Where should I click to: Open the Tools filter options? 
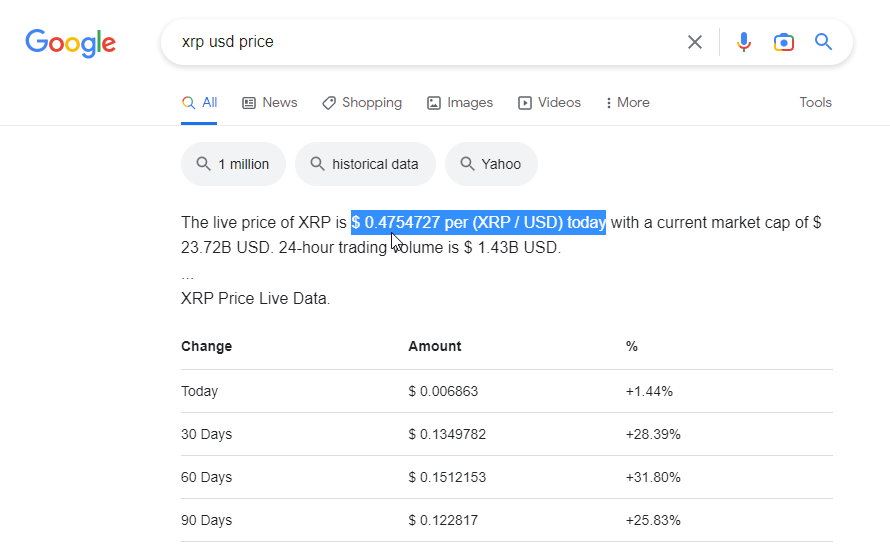[815, 103]
